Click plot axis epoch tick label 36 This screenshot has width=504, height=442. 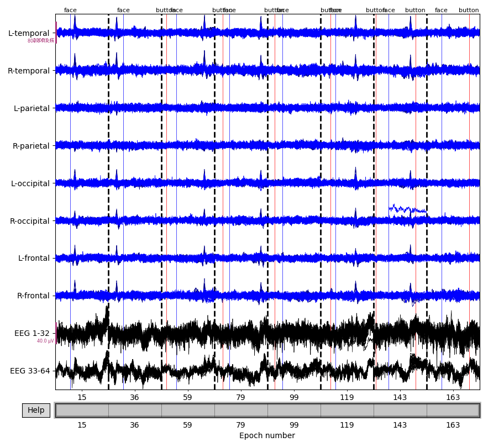click(134, 397)
